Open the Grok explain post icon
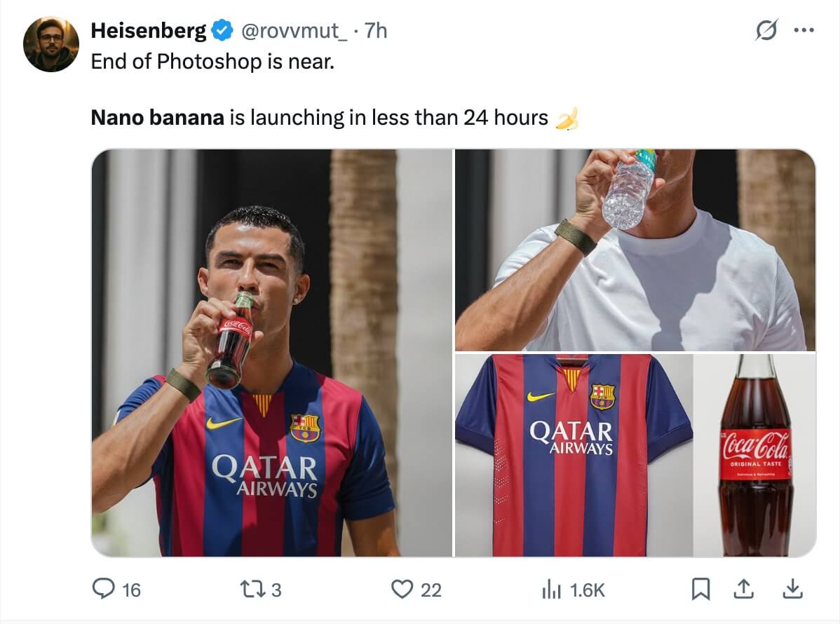840x624 pixels. coord(766,31)
